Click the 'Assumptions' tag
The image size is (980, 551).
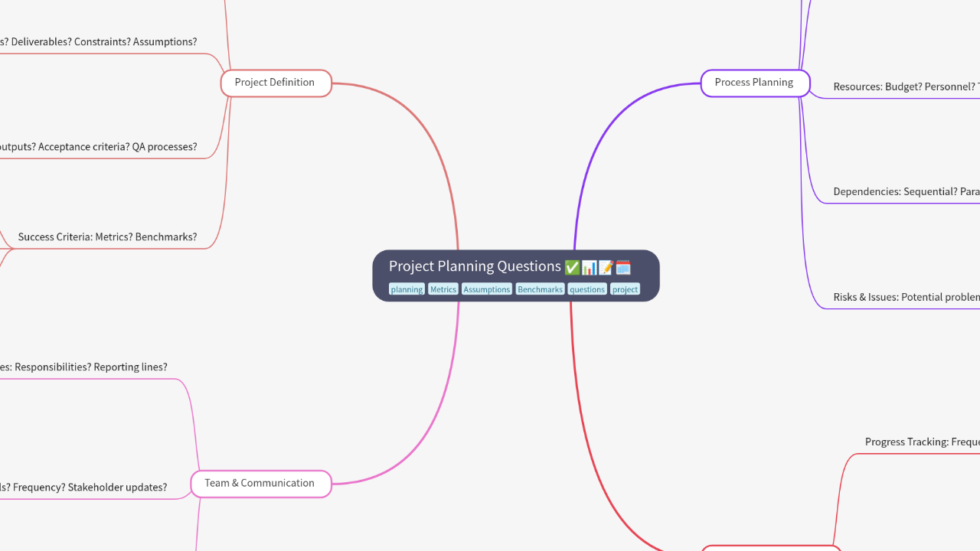[x=487, y=289]
